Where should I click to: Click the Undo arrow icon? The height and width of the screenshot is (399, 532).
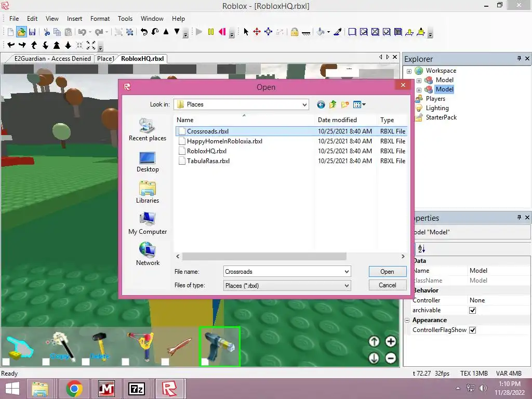click(82, 32)
